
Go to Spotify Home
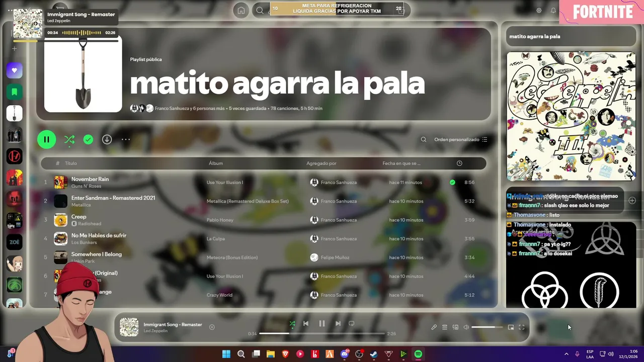click(x=241, y=10)
